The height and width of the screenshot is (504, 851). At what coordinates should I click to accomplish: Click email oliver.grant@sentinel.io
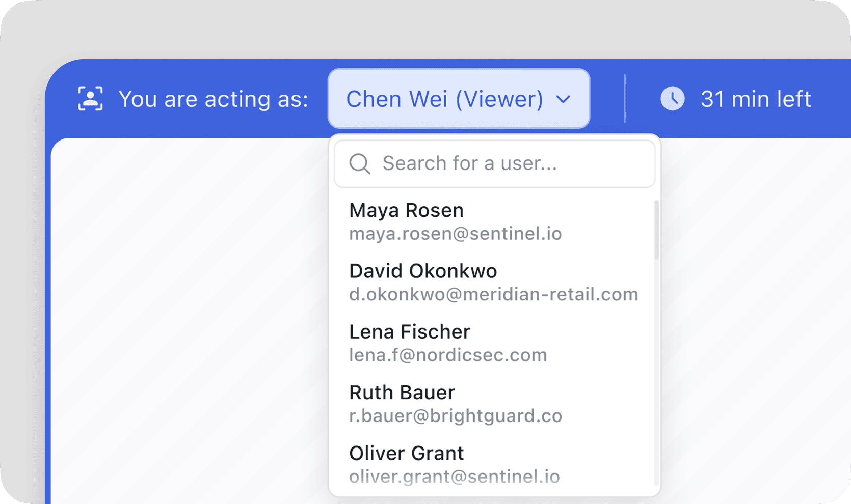[455, 477]
